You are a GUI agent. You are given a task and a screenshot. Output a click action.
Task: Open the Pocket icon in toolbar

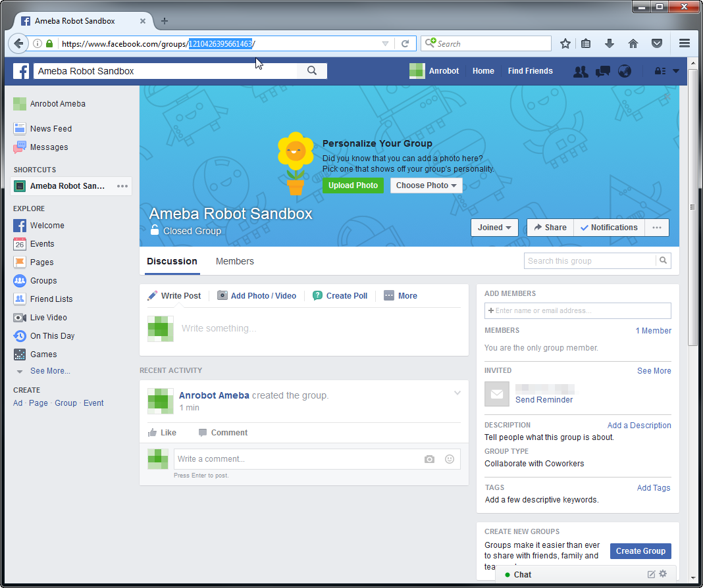(657, 43)
